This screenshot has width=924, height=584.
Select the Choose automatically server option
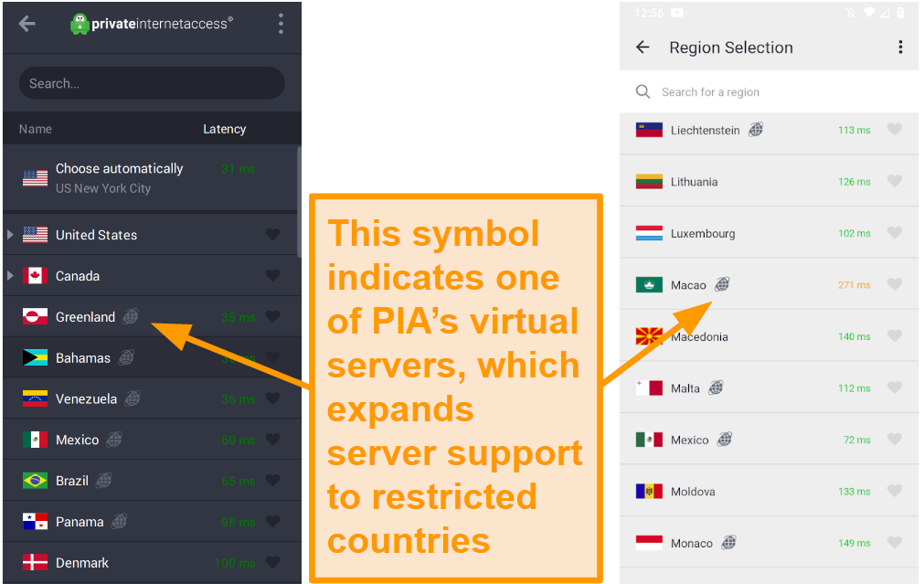coord(120,176)
